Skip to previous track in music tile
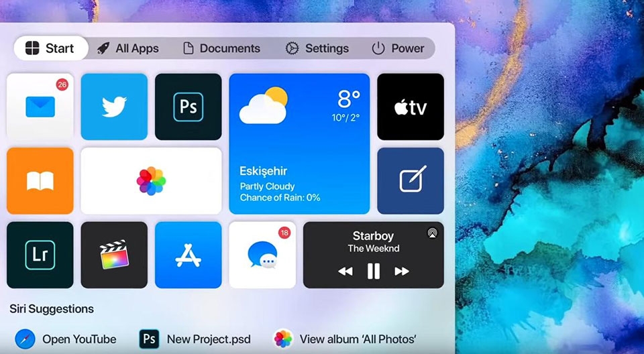Viewport: 644px width, 354px height. [x=345, y=271]
